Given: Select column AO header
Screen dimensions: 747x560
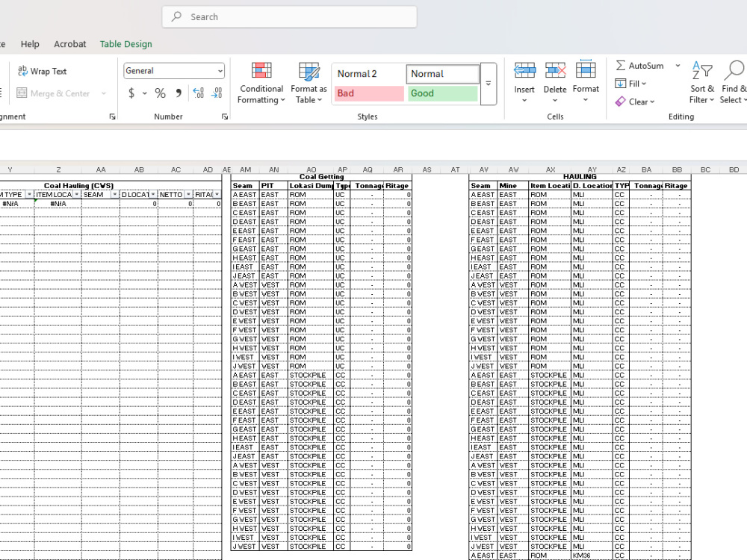Looking at the screenshot, I should point(311,169).
